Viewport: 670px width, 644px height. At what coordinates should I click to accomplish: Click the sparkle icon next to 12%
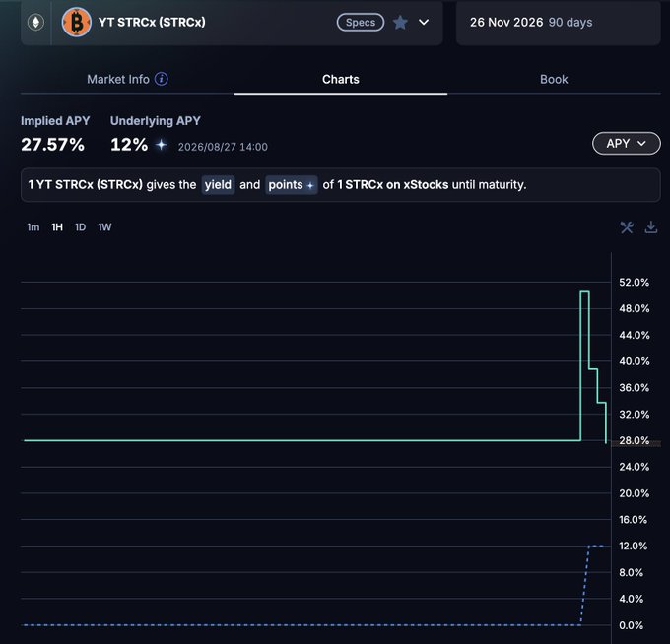(x=161, y=145)
